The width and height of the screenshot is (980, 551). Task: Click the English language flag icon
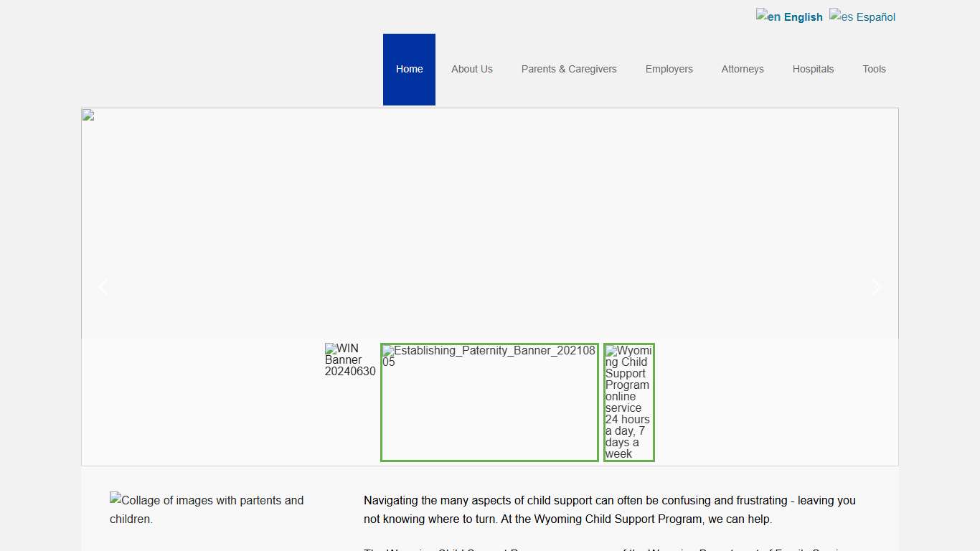pyautogui.click(x=762, y=15)
